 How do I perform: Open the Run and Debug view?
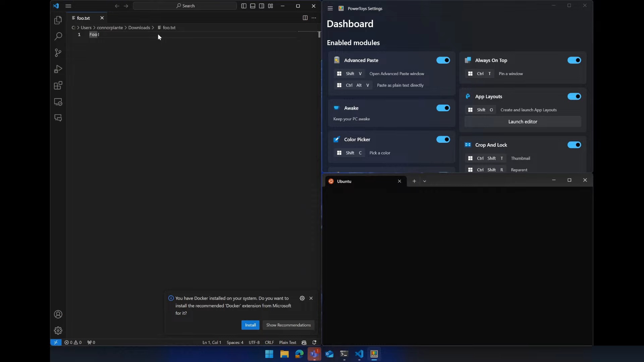tap(58, 69)
